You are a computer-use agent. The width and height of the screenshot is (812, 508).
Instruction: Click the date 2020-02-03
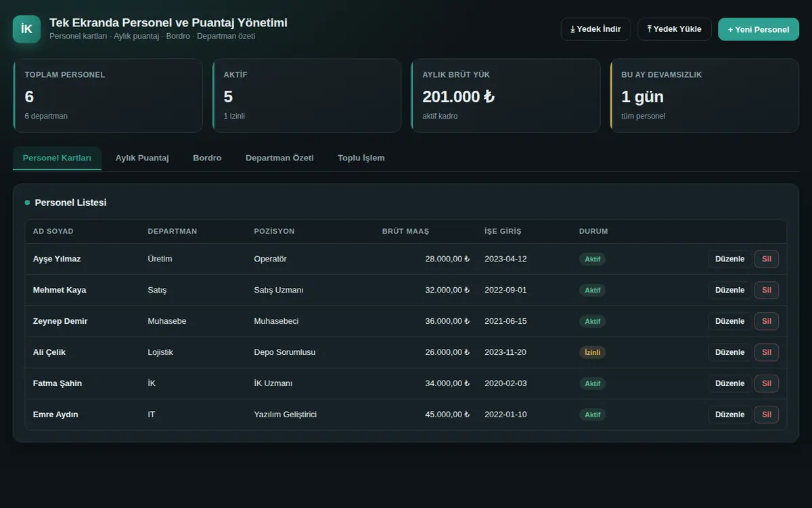click(505, 383)
